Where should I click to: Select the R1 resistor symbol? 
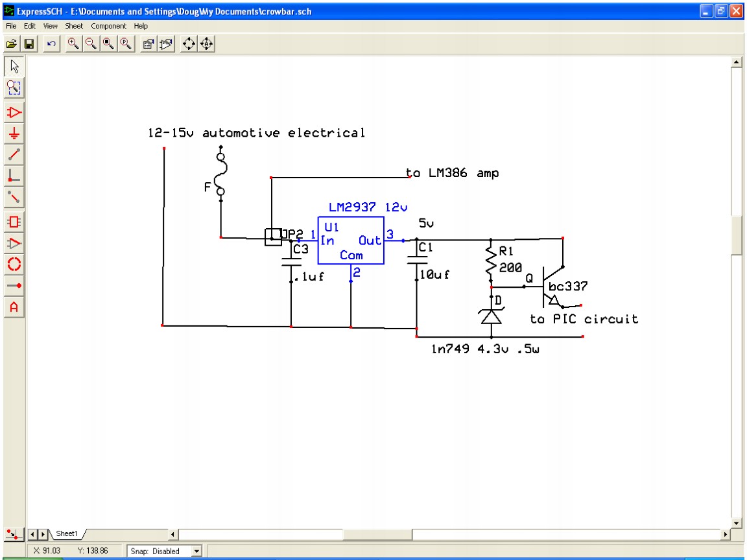coord(491,261)
